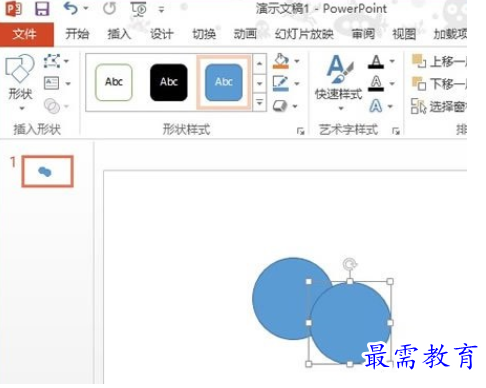Click the Text Effects icon

(x=376, y=106)
